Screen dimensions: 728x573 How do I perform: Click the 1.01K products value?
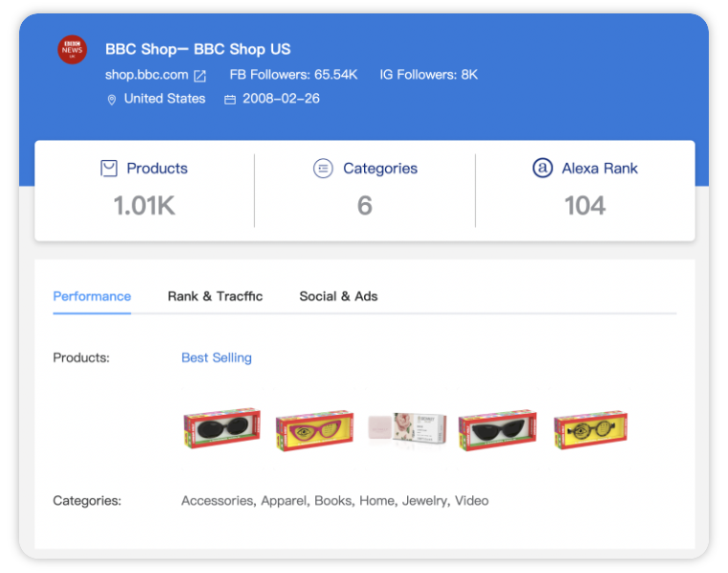point(145,206)
